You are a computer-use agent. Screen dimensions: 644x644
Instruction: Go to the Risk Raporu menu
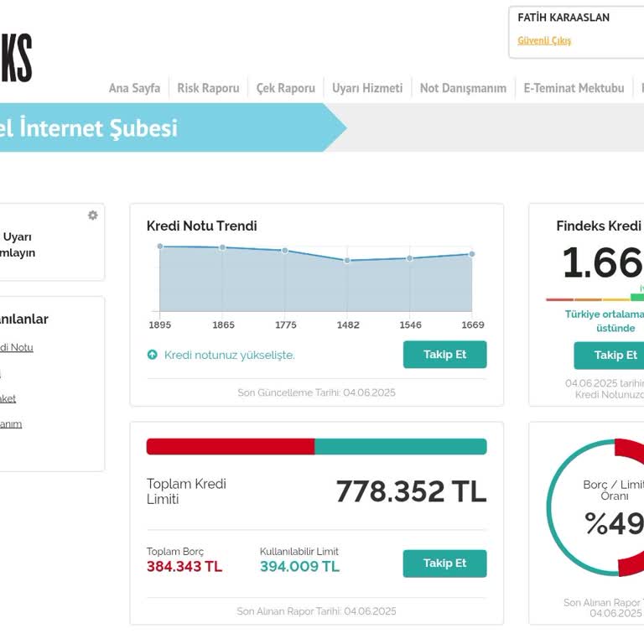[x=208, y=88]
